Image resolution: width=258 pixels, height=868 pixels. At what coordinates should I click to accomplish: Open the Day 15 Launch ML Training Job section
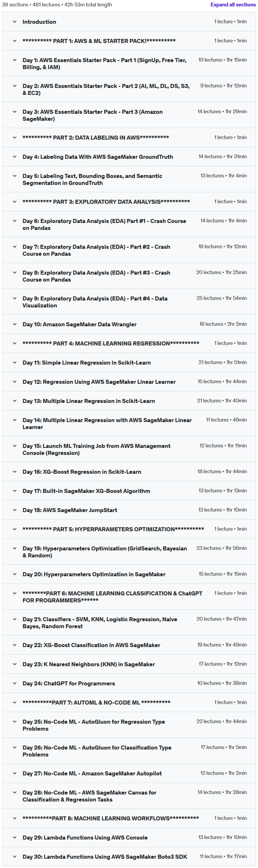click(129, 449)
